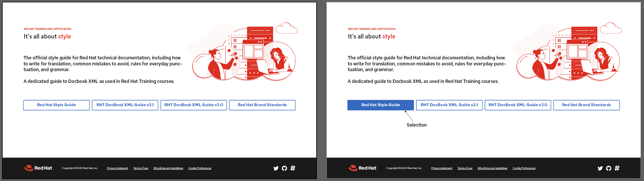Open All policies and guidelines in left footer
644x181 pixels.
tap(168, 168)
